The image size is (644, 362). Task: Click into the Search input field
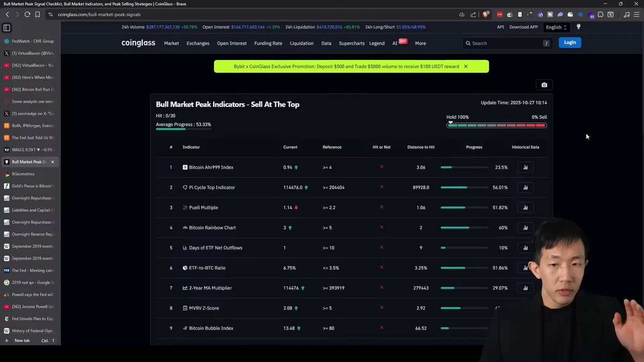tap(507, 43)
